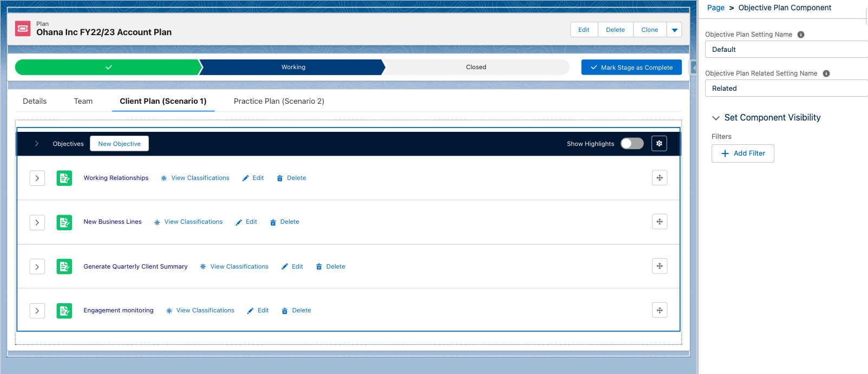
Task: Click the Add Filter button
Action: [743, 153]
